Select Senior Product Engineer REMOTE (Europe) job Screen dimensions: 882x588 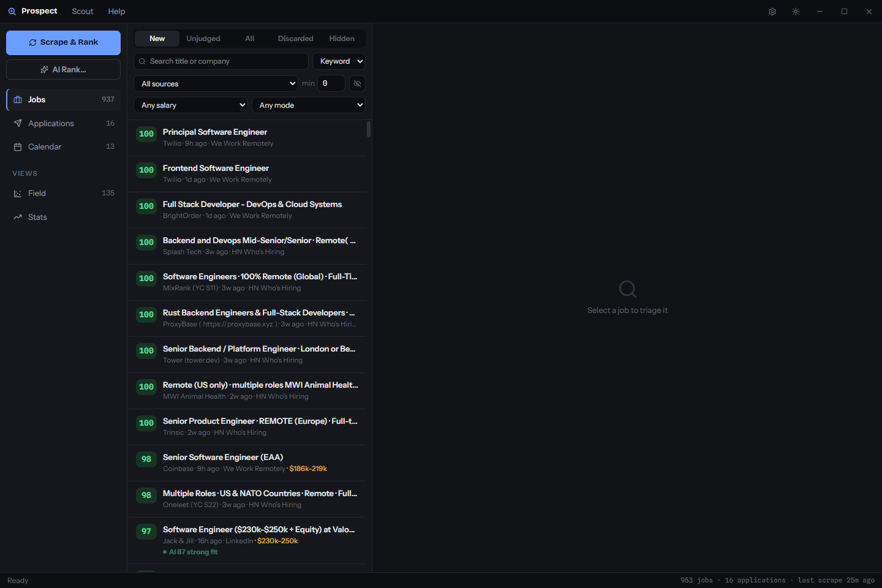[246, 427]
